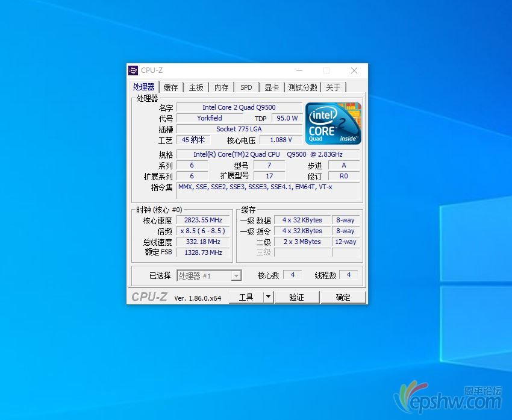The height and width of the screenshot is (420, 512).
Task: Expand the 工具 button dropdown arrow
Action: coord(268,297)
